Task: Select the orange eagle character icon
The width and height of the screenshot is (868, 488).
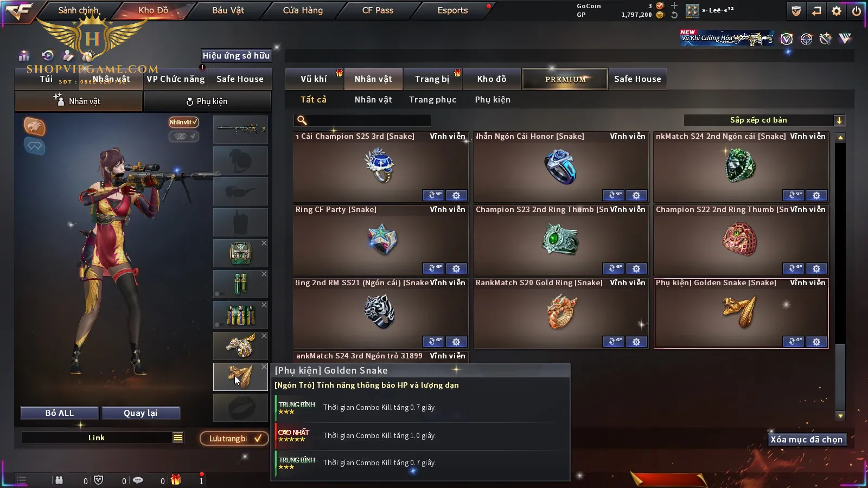Action: click(34, 126)
